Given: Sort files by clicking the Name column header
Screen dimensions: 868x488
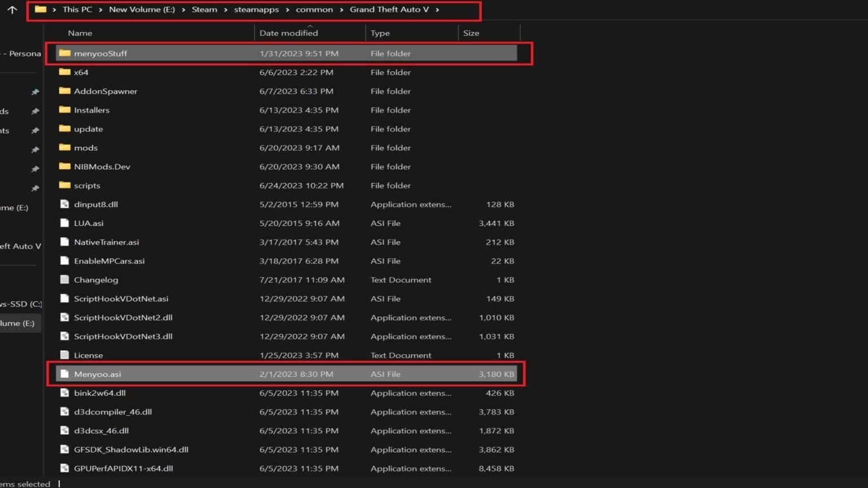Looking at the screenshot, I should point(80,33).
